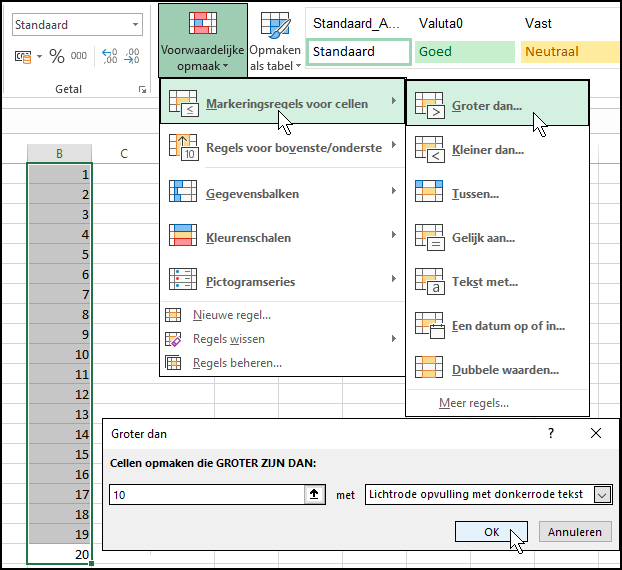
Task: Click Opmaken als tabel icon
Action: tap(274, 40)
